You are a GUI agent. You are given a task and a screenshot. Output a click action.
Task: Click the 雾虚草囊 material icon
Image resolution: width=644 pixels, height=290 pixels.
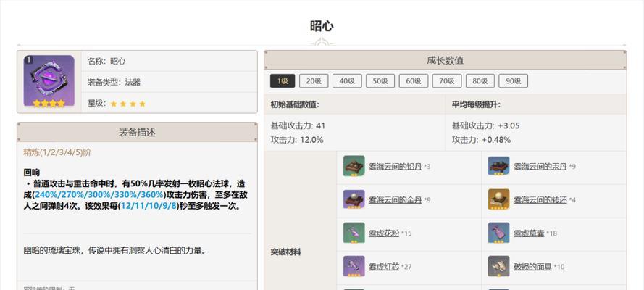coord(498,233)
